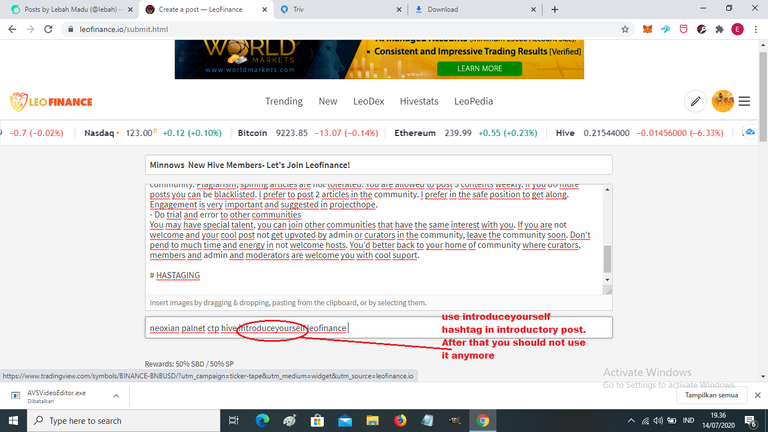Open the New posts menu

(x=328, y=101)
